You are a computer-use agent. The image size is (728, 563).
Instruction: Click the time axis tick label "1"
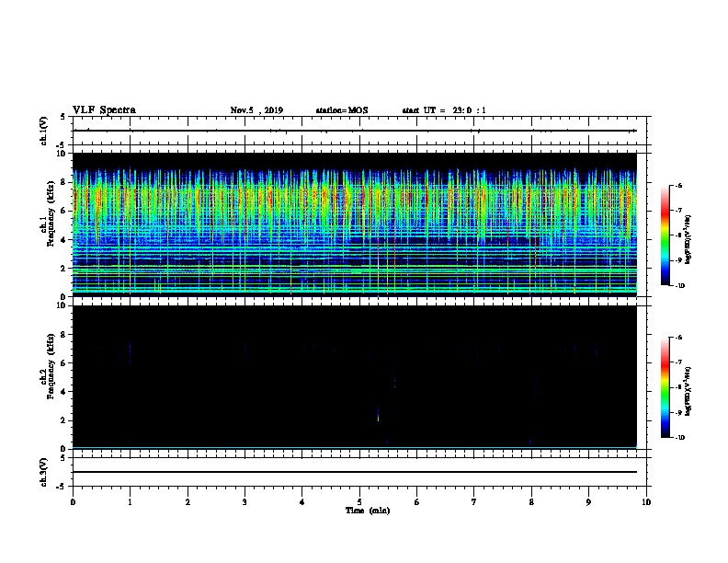(130, 502)
